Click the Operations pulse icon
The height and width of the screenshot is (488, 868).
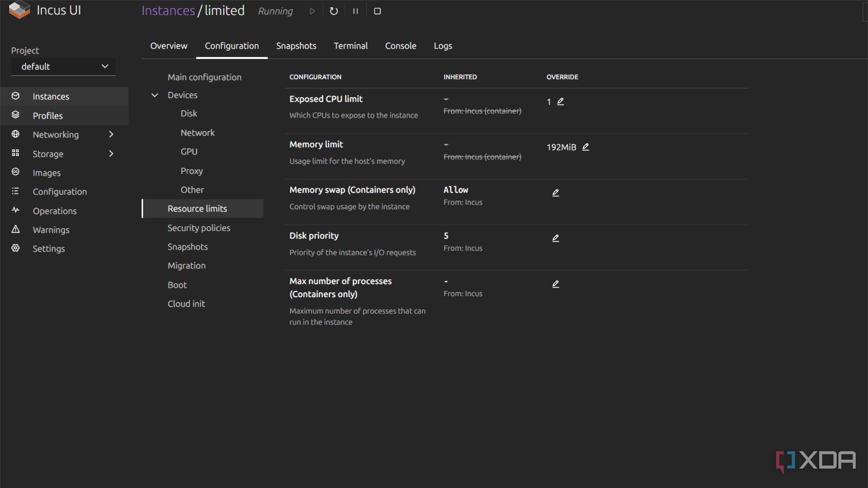tap(15, 210)
